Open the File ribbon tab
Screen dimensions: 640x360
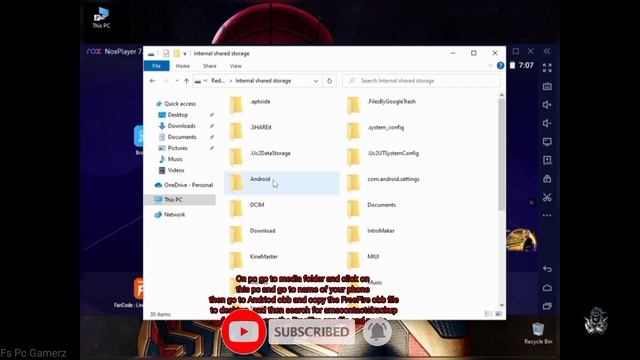click(x=156, y=66)
